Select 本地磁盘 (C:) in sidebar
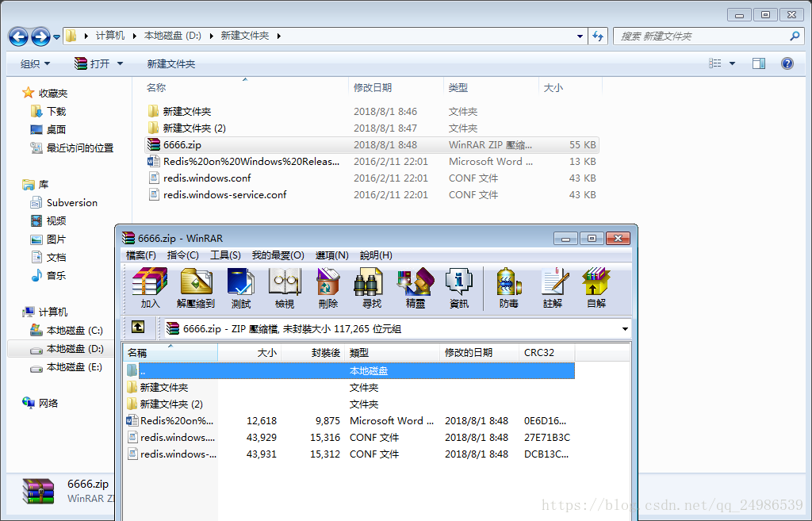Image resolution: width=812 pixels, height=521 pixels. tap(67, 331)
